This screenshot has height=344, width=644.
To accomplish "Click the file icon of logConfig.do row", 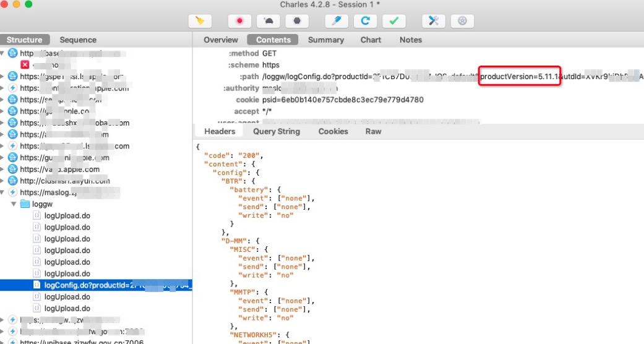I will click(x=36, y=285).
